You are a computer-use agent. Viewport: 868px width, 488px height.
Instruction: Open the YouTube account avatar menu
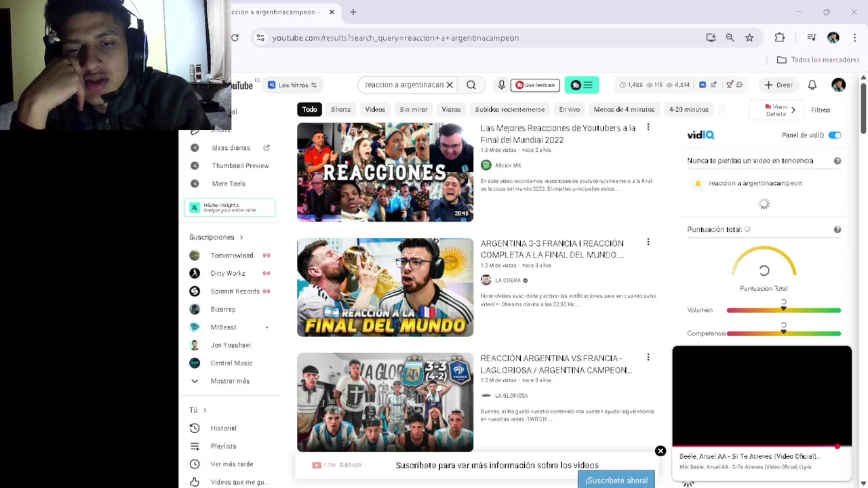point(838,85)
